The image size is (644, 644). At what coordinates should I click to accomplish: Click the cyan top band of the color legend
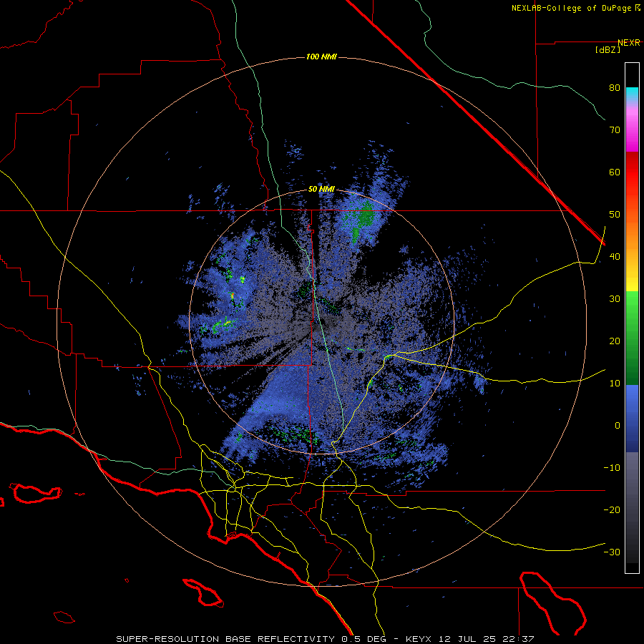click(632, 94)
